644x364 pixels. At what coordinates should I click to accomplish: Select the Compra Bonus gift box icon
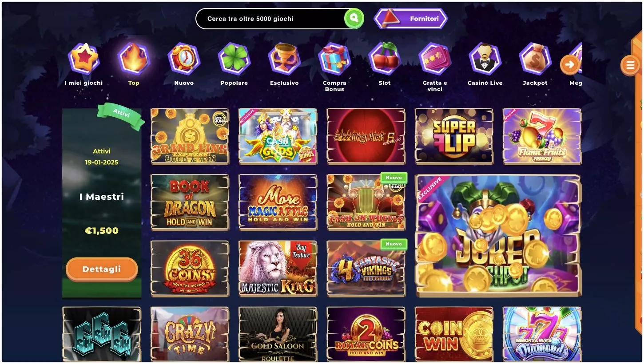tap(334, 59)
